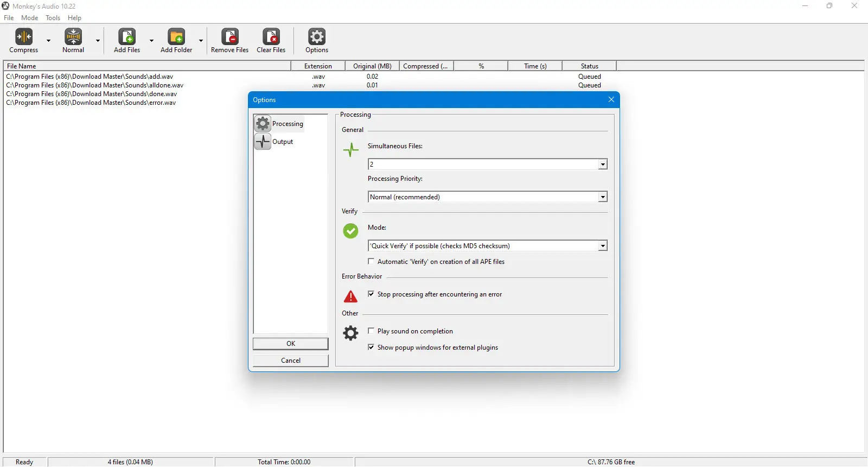Viewport: 868px width, 467px height.
Task: Click the C:\ 87.76 GB free status entry
Action: click(x=611, y=462)
